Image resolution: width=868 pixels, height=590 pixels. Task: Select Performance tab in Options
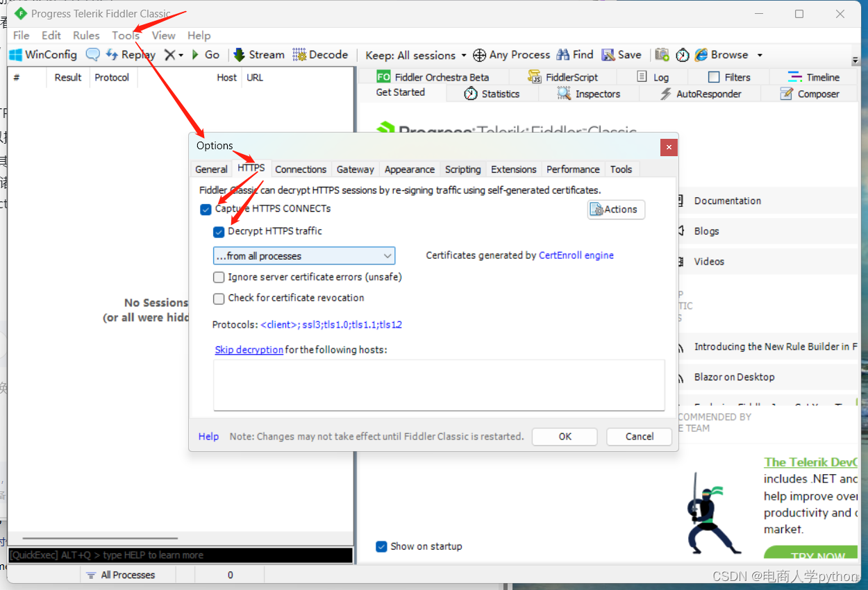(573, 169)
